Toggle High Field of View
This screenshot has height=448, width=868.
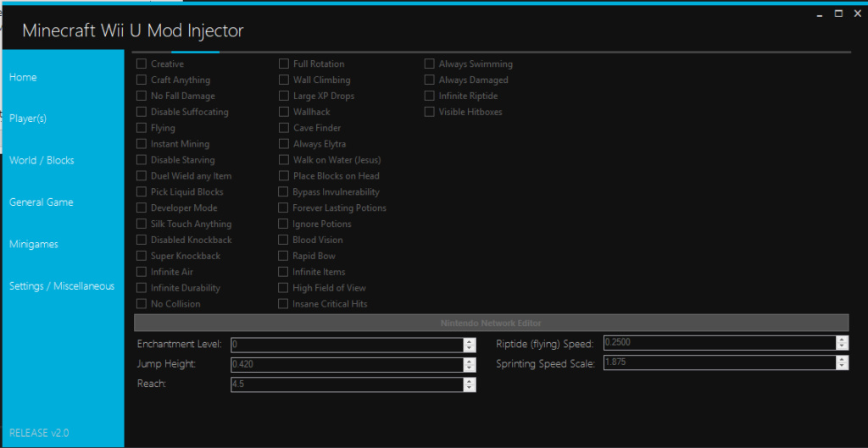pos(283,288)
